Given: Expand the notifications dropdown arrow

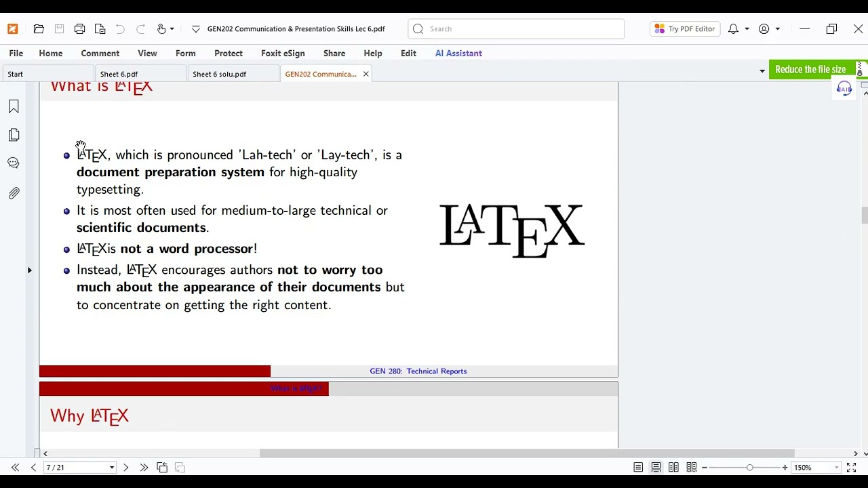Looking at the screenshot, I should pos(747,29).
